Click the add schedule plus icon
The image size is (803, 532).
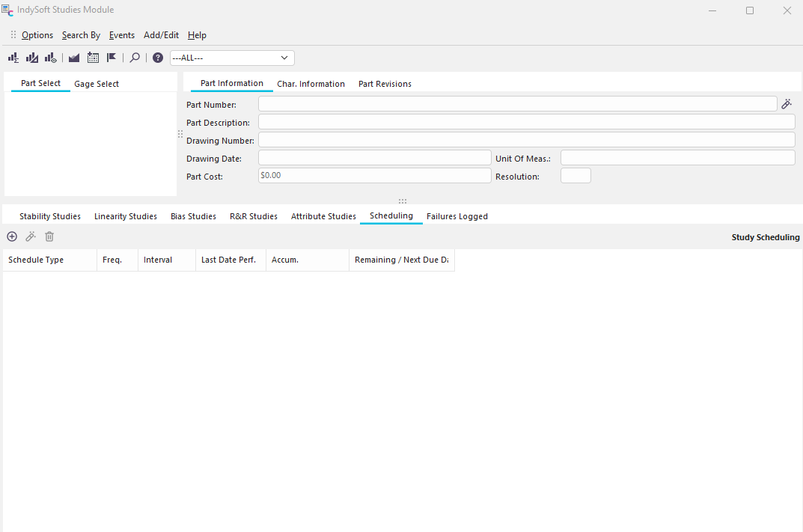point(12,236)
